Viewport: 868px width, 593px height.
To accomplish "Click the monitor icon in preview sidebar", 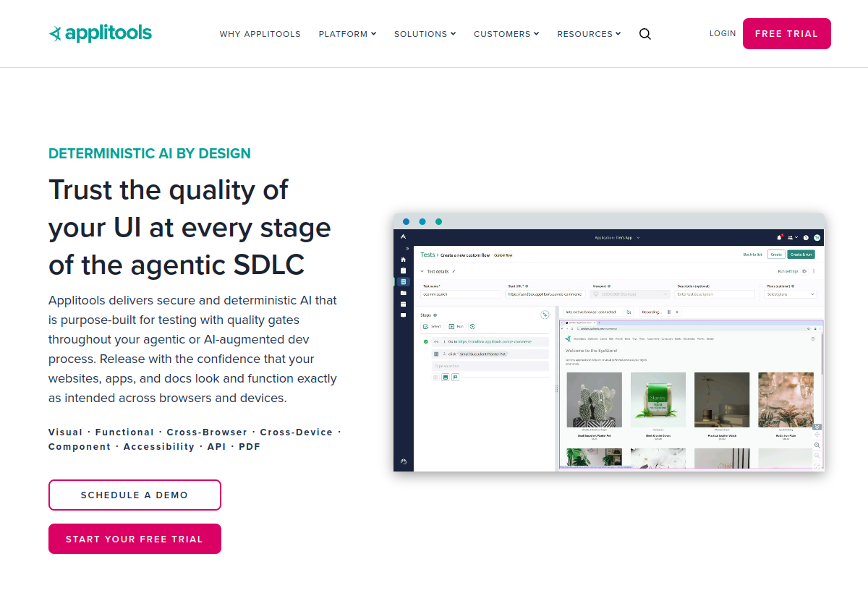I will pyautogui.click(x=403, y=315).
